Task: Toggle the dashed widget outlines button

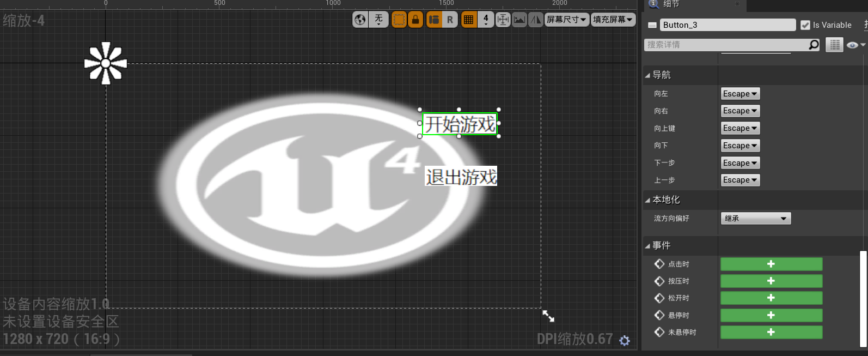Action: point(399,20)
